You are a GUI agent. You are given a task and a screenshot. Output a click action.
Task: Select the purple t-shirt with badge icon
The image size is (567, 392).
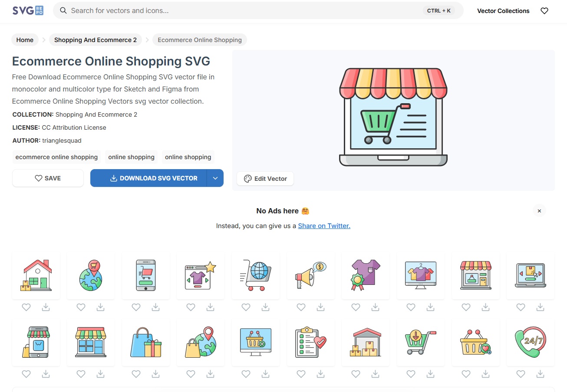click(366, 275)
